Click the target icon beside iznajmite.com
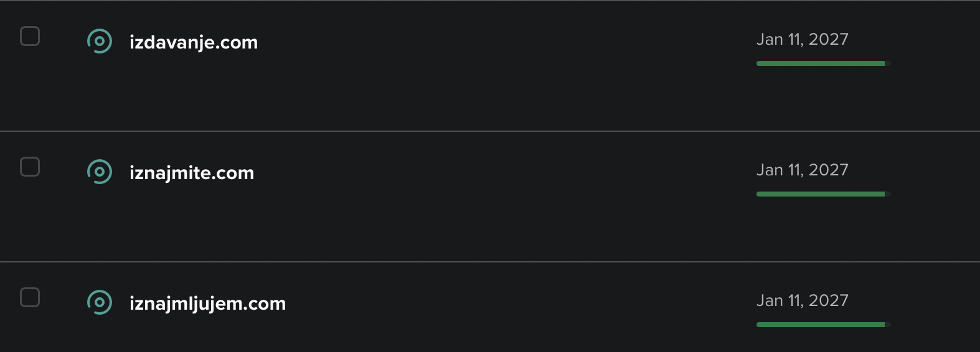The width and height of the screenshot is (980, 352). point(100,172)
